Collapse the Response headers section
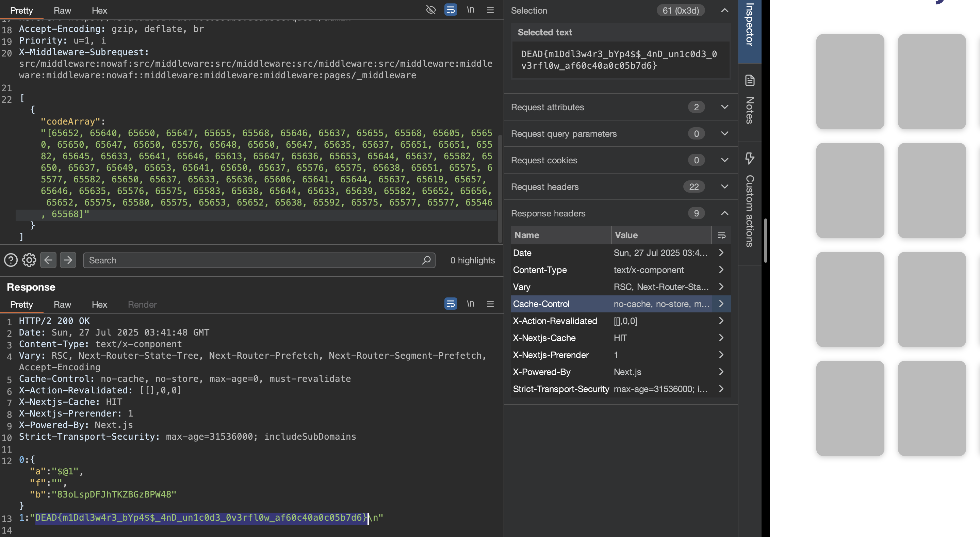980x537 pixels. [x=724, y=213]
